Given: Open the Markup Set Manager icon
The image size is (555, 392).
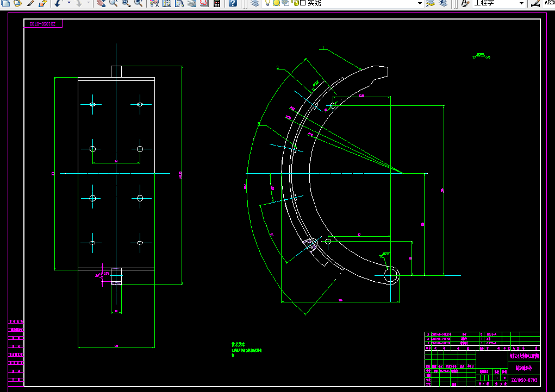Looking at the screenshot, I should point(204,3).
